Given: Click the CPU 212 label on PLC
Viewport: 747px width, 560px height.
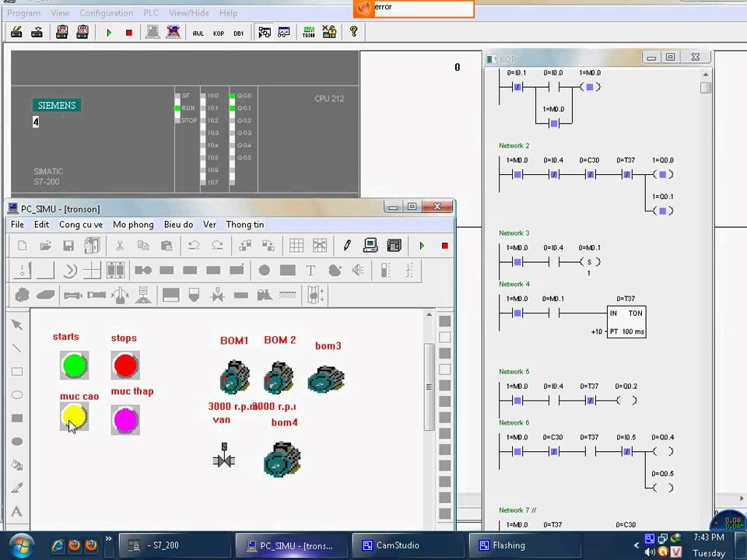Looking at the screenshot, I should point(329,99).
